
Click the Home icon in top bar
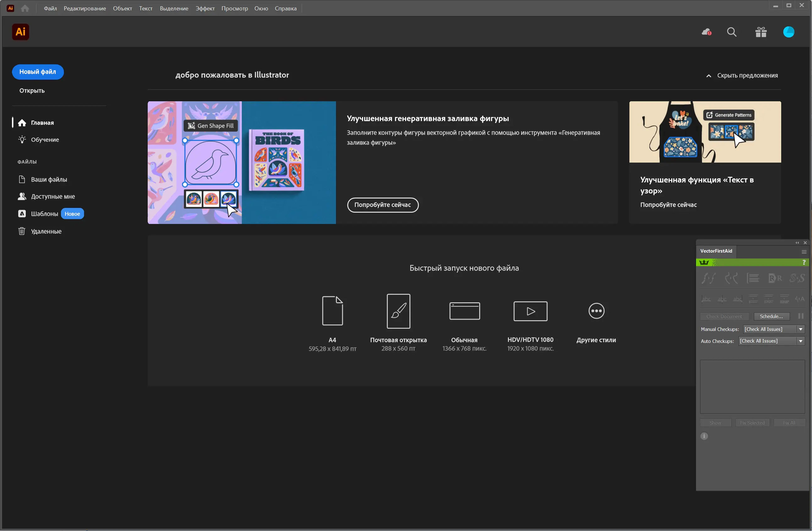coord(25,8)
